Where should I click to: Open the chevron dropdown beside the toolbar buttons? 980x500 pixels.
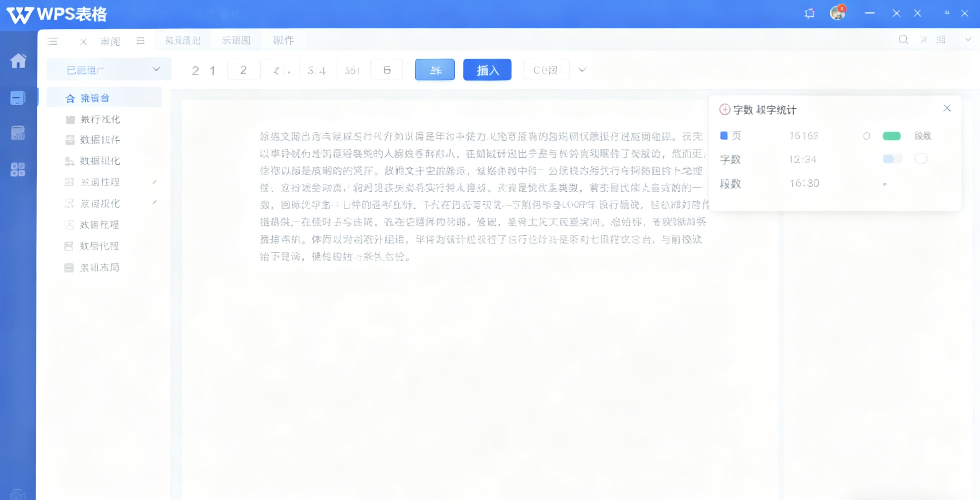coord(581,70)
